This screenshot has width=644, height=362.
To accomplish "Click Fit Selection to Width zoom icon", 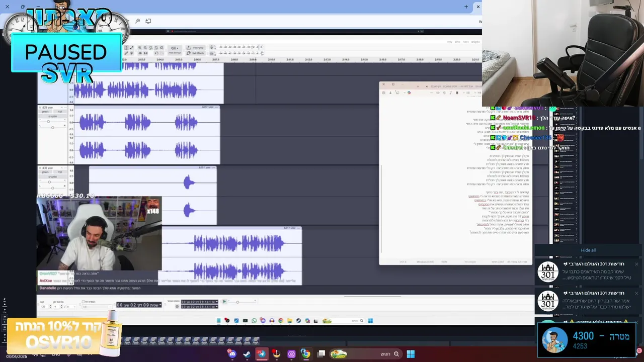I will pos(150,47).
